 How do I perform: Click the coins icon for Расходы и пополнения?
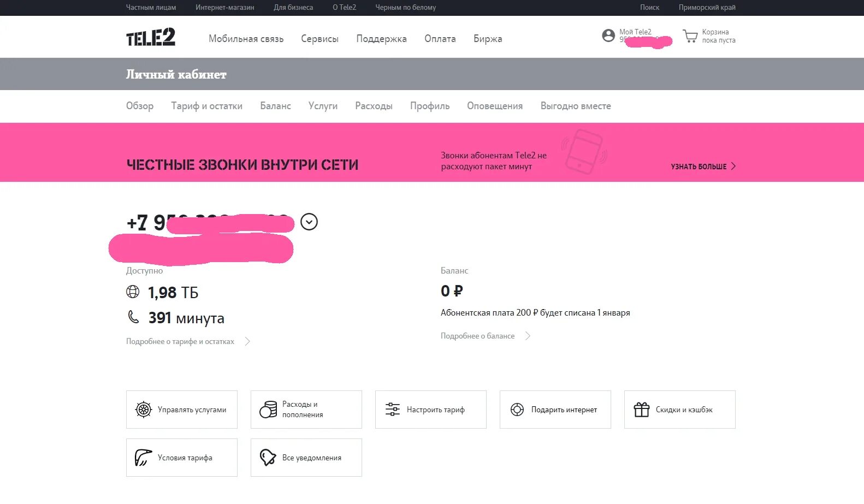click(268, 409)
